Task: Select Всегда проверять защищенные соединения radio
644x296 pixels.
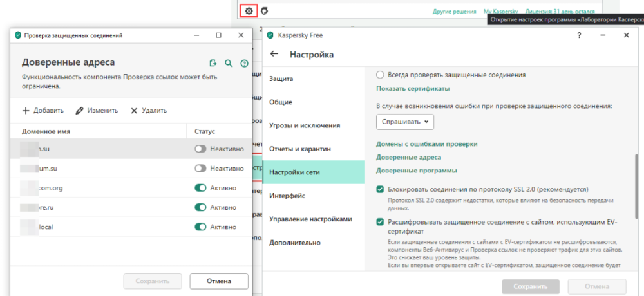Action: click(x=380, y=75)
